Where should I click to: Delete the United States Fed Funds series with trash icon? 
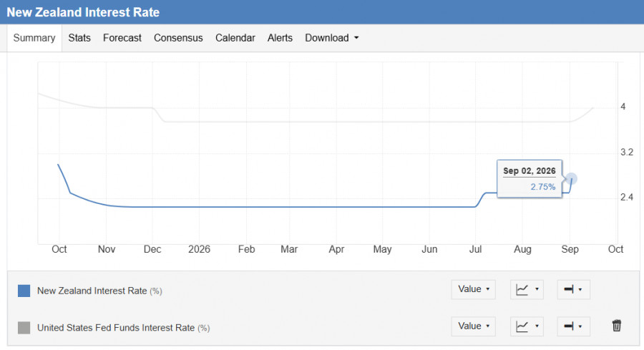tap(617, 326)
